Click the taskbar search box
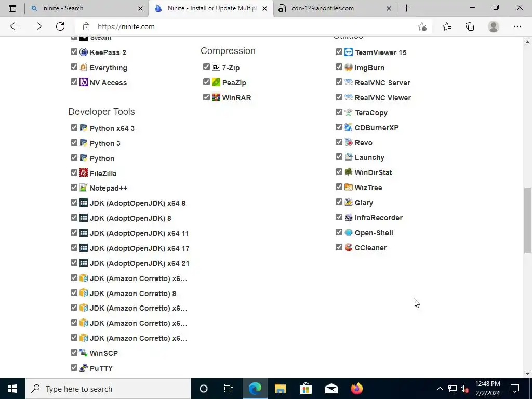This screenshot has width=532, height=399. pos(108,389)
